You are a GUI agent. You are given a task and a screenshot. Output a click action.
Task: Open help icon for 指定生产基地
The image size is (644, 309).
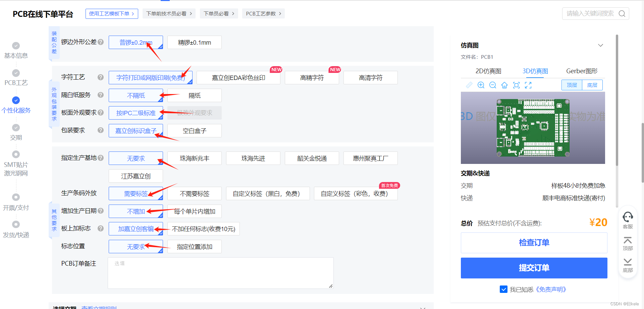[101, 158]
